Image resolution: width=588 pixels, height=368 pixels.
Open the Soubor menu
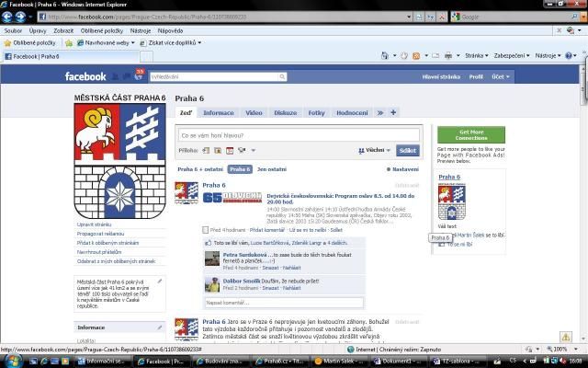13,30
